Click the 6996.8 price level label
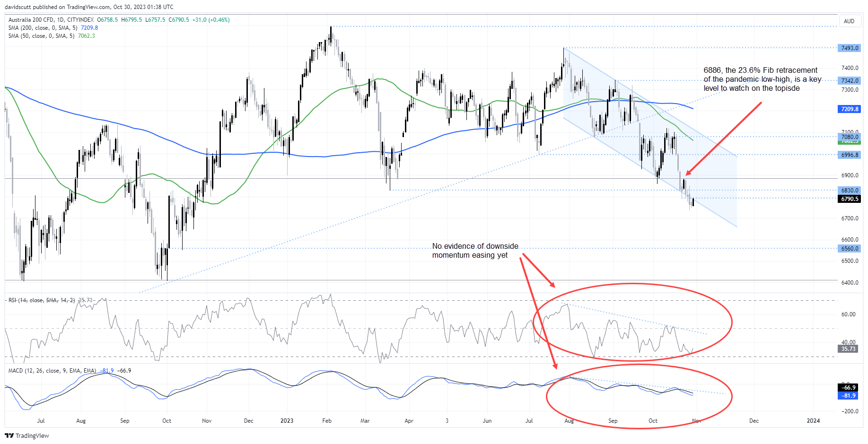Image resolution: width=868 pixels, height=444 pixels. (849, 155)
